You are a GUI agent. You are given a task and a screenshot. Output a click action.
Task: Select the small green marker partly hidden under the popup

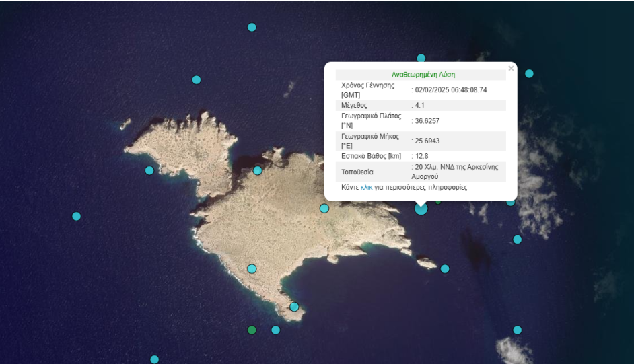pyautogui.click(x=438, y=201)
